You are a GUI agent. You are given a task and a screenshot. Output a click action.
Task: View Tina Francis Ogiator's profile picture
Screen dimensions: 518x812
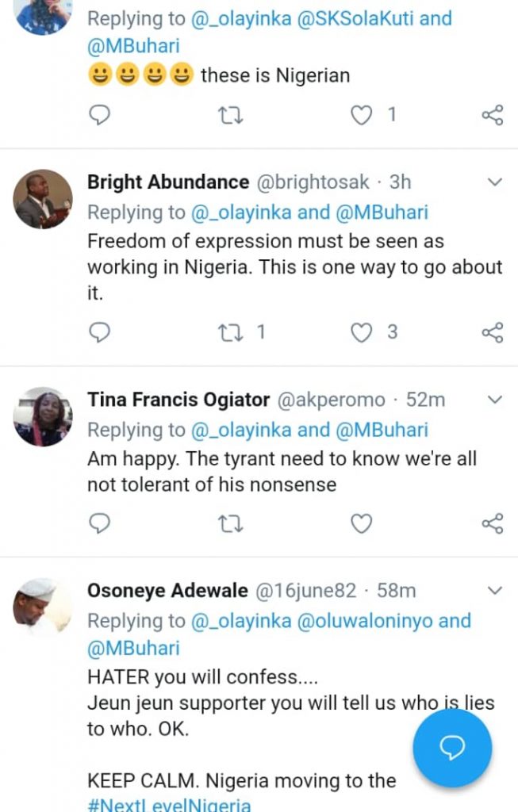pyautogui.click(x=43, y=416)
